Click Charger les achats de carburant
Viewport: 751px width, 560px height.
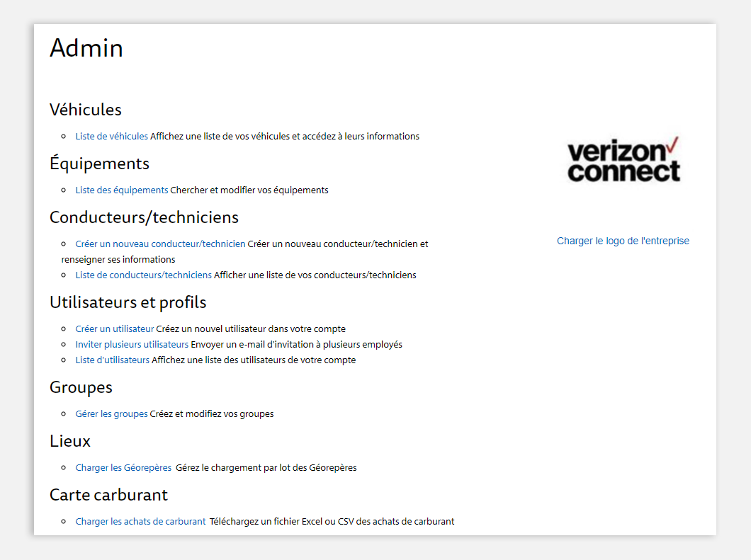point(140,522)
